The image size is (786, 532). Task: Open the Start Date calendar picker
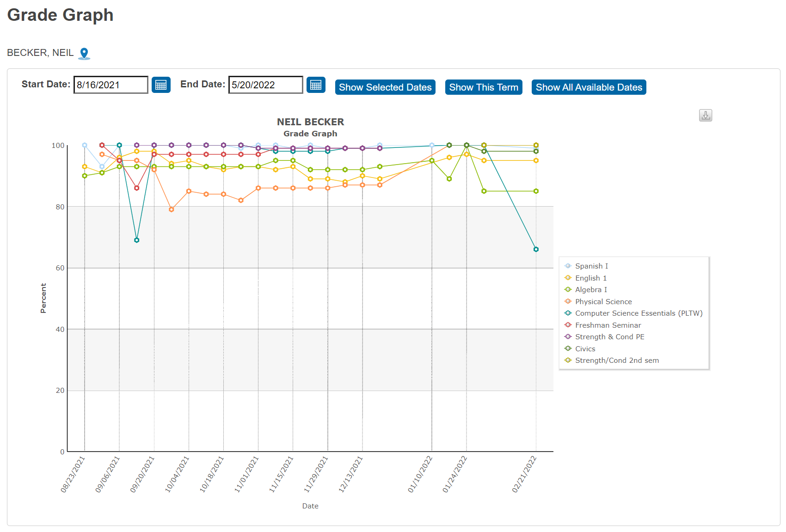[160, 85]
